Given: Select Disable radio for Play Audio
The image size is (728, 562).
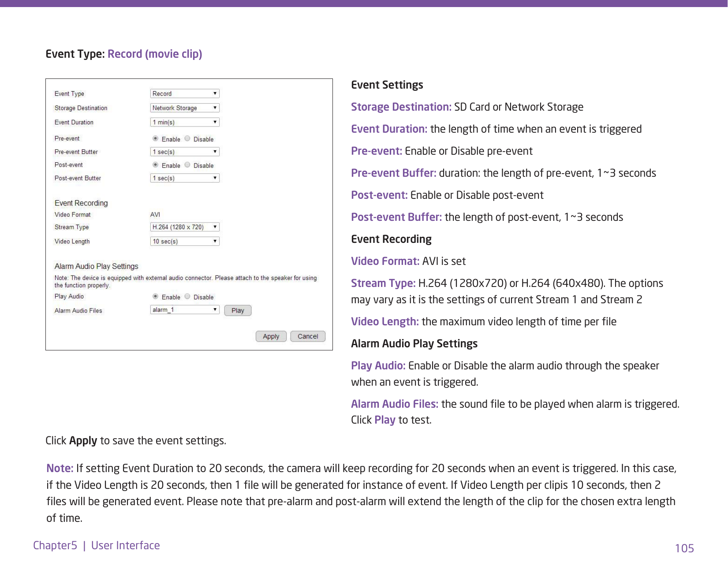Looking at the screenshot, I should coord(187,296).
